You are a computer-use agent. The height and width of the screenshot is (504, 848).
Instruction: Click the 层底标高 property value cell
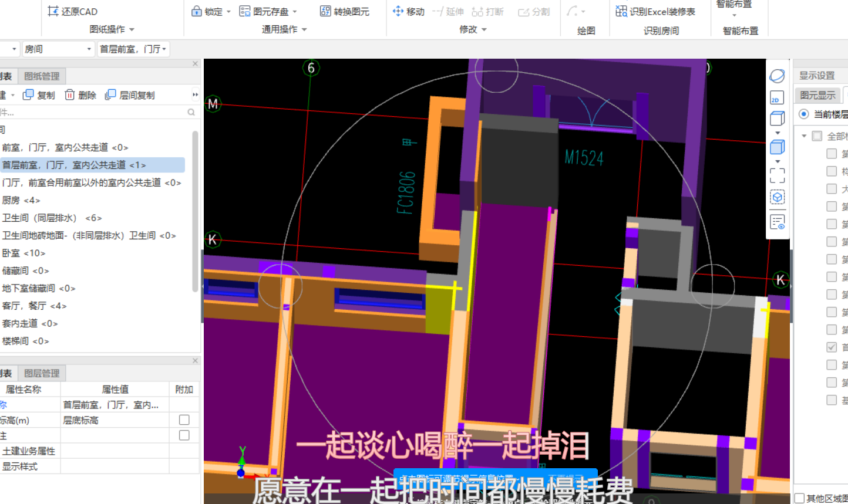[115, 420]
